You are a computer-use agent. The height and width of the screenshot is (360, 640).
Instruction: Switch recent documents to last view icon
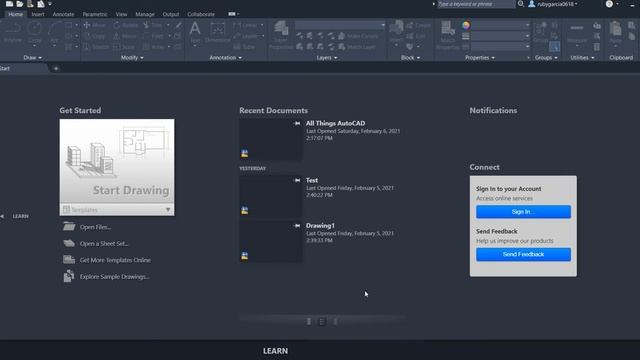click(335, 322)
